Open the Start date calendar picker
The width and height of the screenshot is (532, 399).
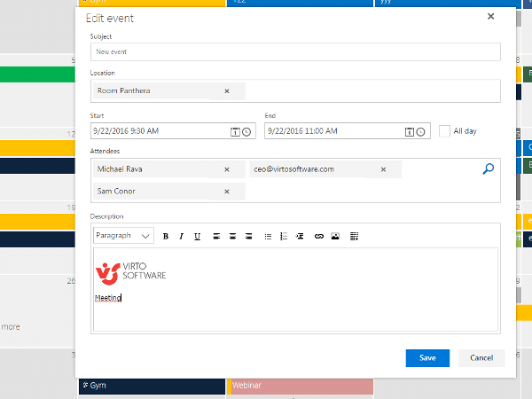point(235,131)
